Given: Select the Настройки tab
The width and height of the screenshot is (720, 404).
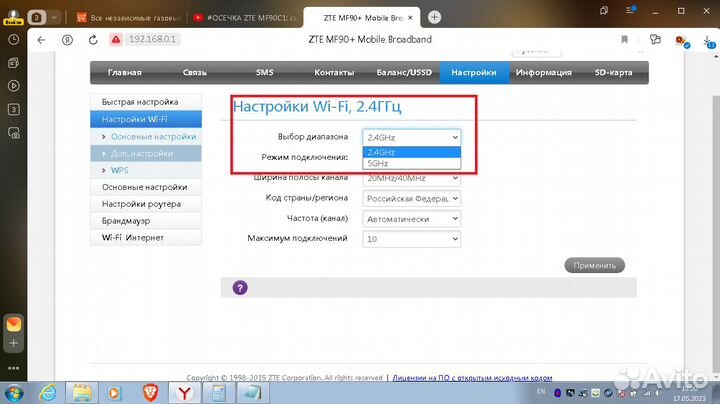Looking at the screenshot, I should pyautogui.click(x=474, y=73).
